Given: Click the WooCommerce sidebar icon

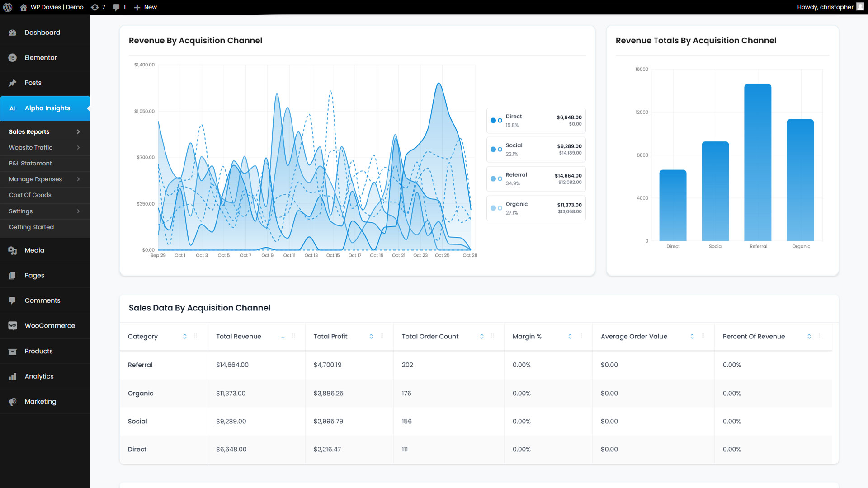Looking at the screenshot, I should click(12, 326).
